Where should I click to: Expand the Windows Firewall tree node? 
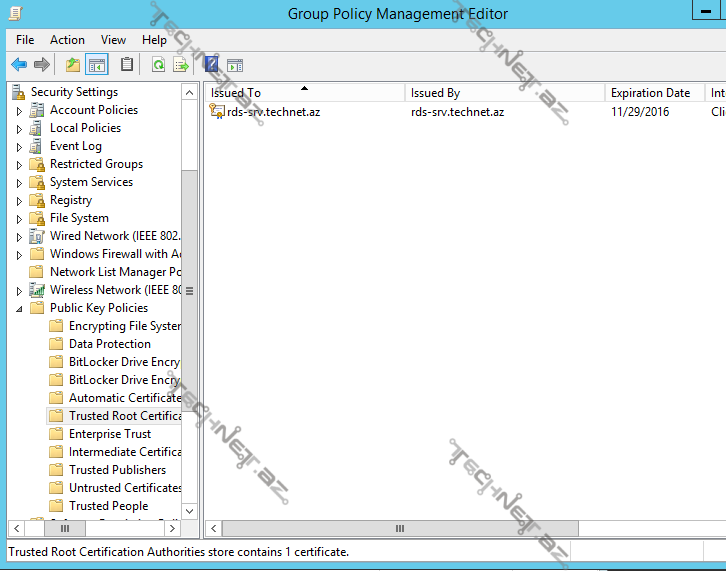(19, 255)
